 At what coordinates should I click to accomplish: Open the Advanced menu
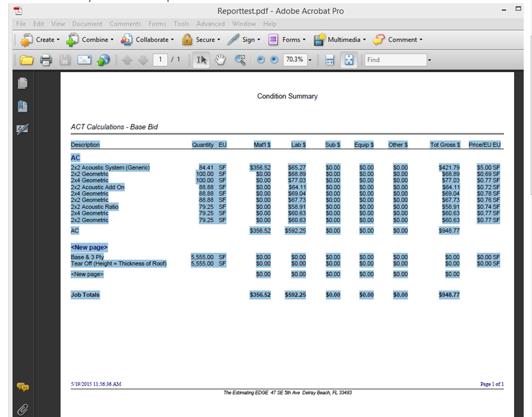(x=210, y=24)
